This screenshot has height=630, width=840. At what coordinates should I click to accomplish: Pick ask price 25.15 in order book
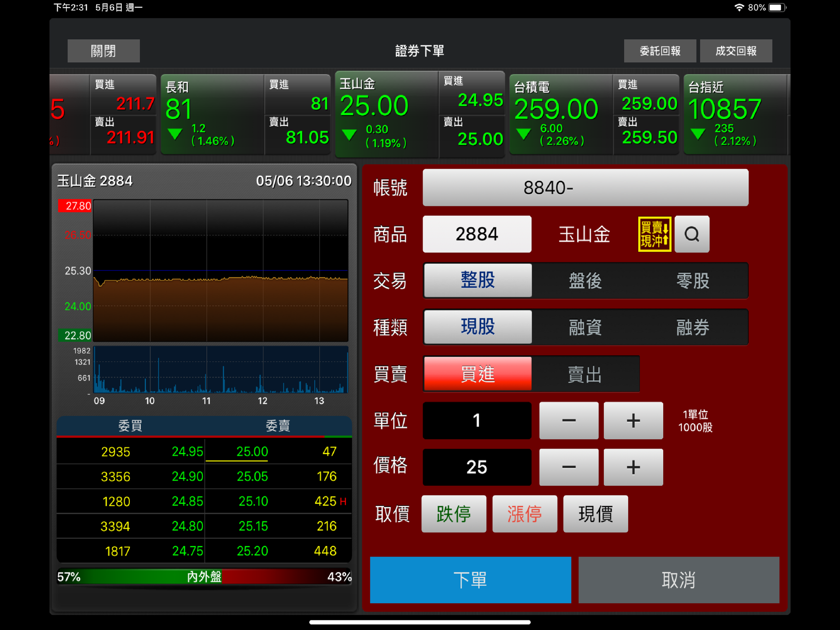pos(253,526)
